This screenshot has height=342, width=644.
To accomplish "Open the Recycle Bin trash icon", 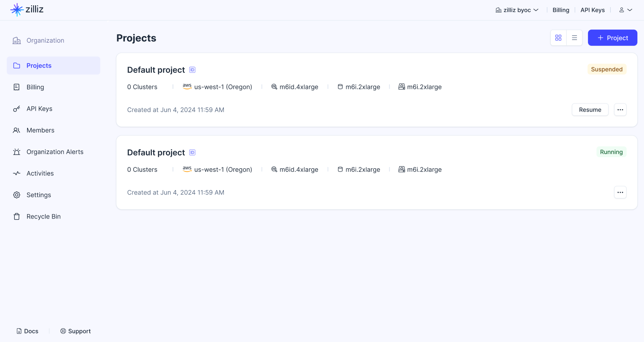I will pos(17,217).
